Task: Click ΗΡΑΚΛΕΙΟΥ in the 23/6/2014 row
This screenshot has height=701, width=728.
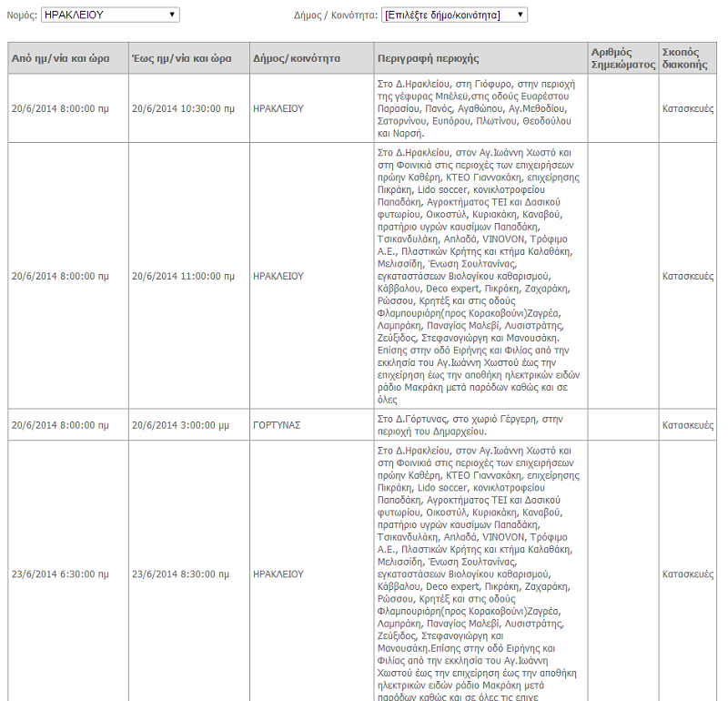Action: (x=278, y=574)
